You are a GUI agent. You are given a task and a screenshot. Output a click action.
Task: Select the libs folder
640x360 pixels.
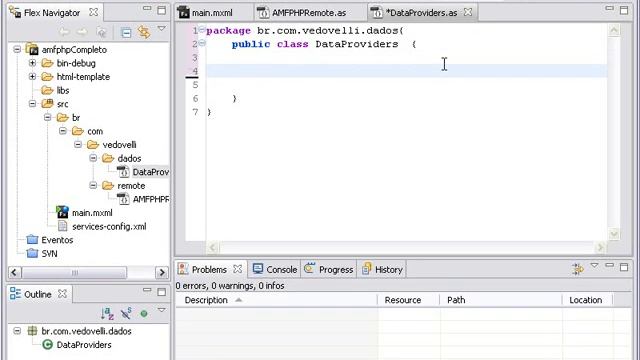tap(56, 90)
